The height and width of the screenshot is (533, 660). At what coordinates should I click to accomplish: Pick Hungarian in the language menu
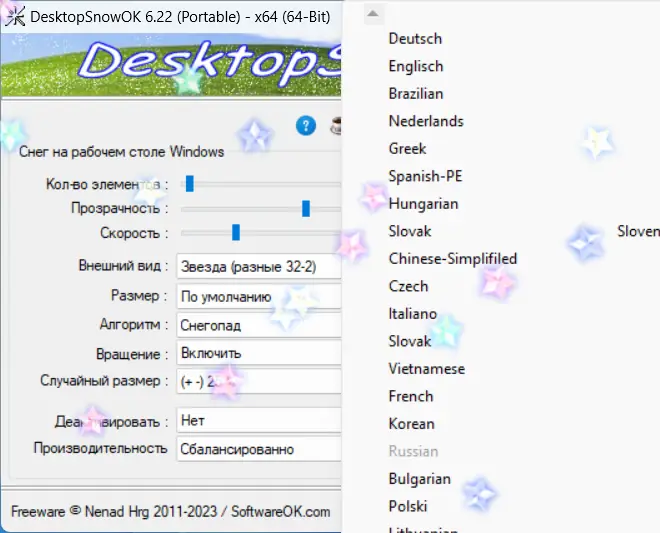tap(423, 204)
